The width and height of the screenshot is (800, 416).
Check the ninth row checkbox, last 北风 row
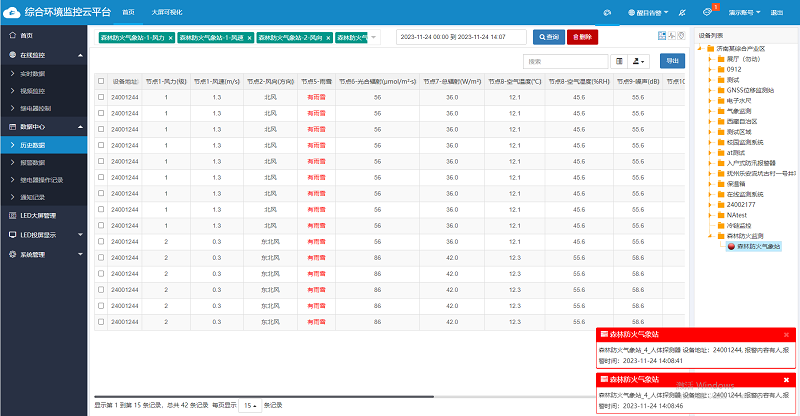click(x=101, y=225)
